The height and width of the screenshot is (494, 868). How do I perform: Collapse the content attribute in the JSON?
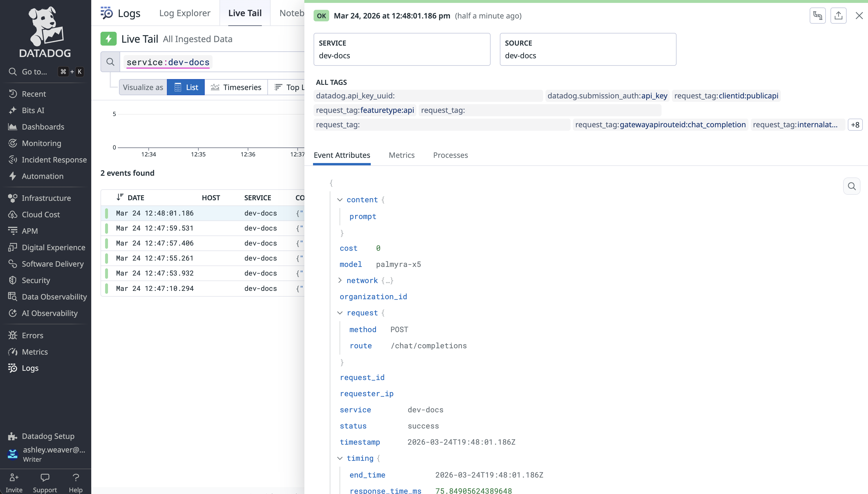click(x=340, y=200)
